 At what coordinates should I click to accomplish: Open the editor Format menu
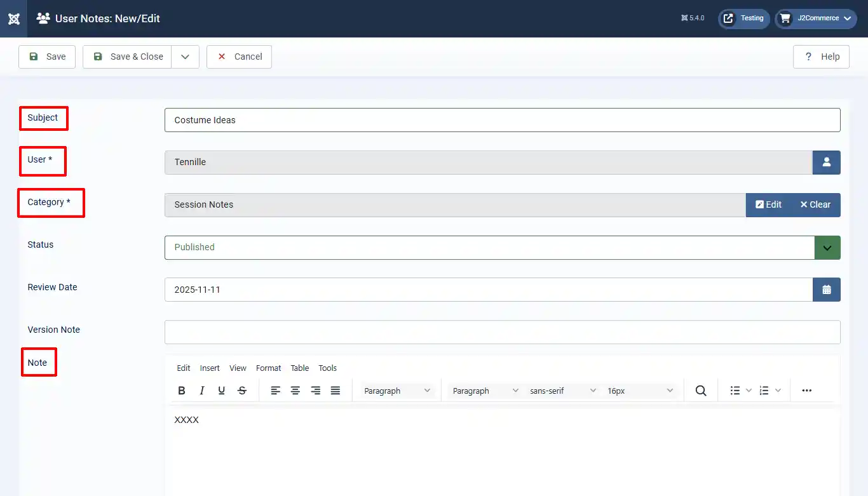[268, 368]
